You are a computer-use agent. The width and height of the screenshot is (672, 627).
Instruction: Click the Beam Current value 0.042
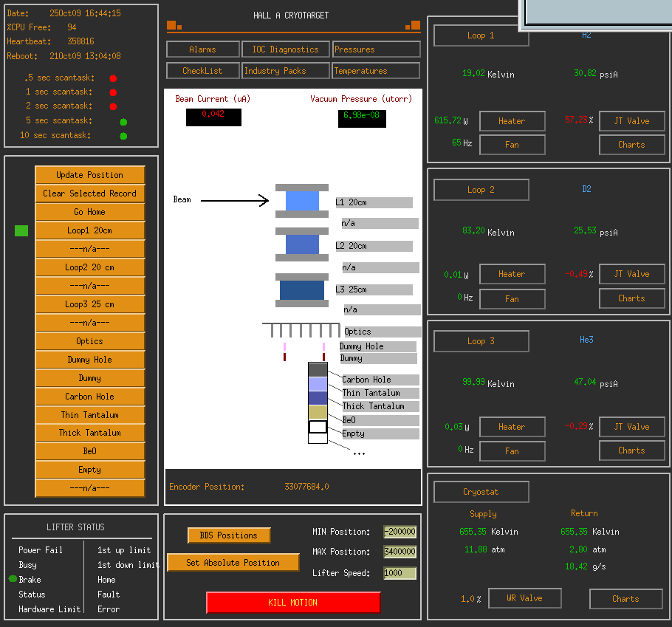(213, 117)
